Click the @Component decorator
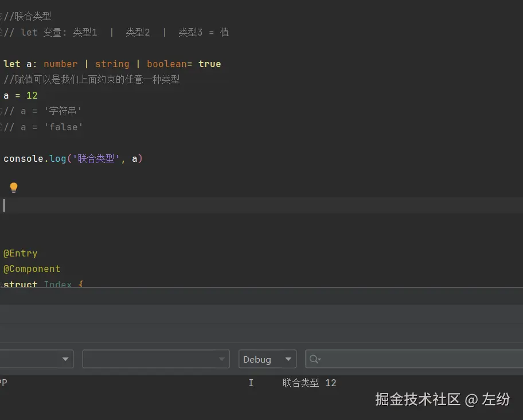Viewport: 523px width, 420px height. point(32,269)
